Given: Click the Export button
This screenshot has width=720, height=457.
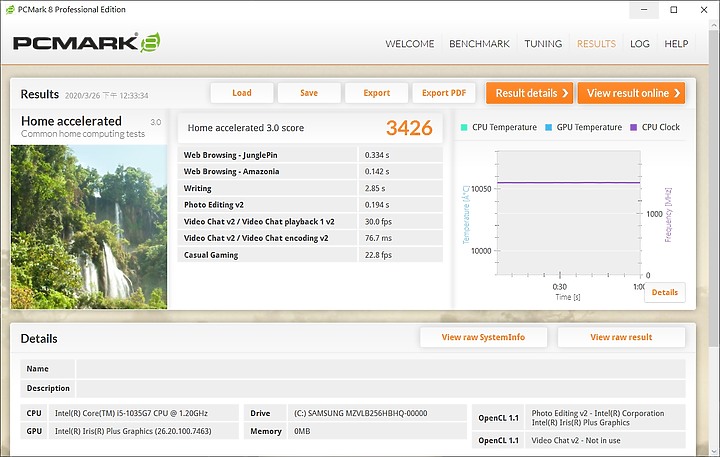Looking at the screenshot, I should [377, 93].
